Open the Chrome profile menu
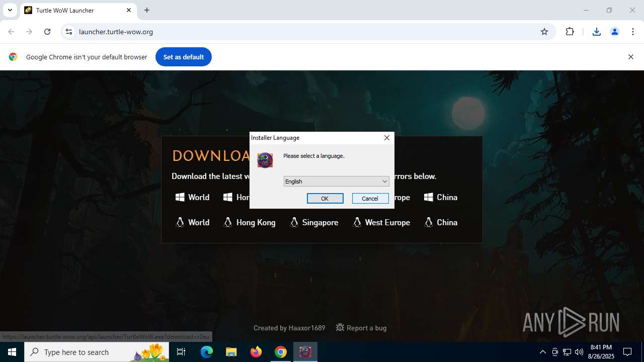The image size is (644, 362). pos(614,32)
